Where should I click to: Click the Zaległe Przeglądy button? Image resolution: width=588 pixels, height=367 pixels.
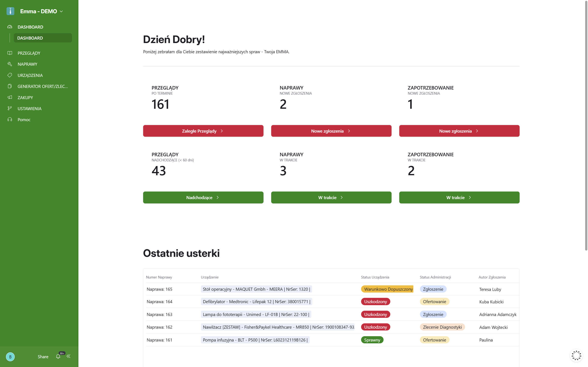tap(203, 131)
